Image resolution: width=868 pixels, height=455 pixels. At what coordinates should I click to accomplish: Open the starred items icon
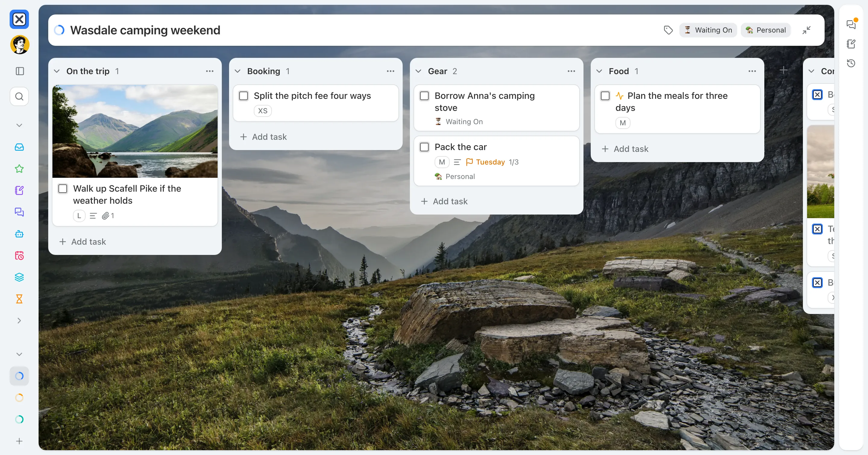point(19,169)
